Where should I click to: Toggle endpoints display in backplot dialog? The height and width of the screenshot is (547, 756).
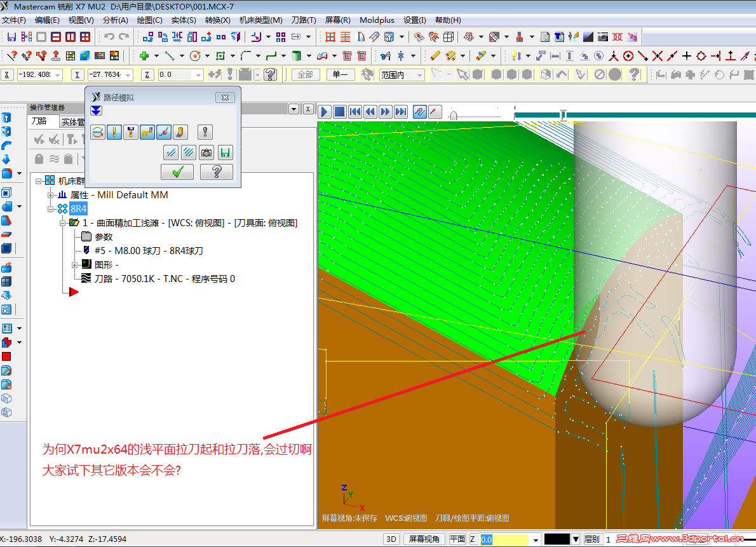[x=163, y=132]
